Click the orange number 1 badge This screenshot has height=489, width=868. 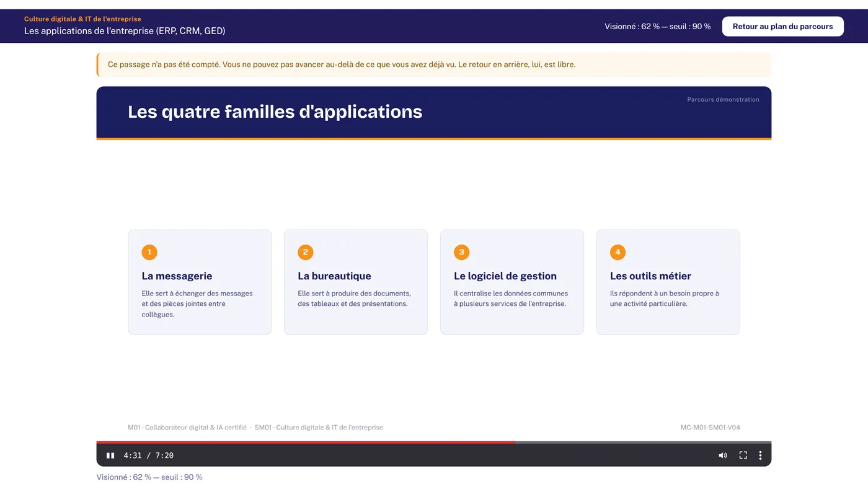(149, 252)
